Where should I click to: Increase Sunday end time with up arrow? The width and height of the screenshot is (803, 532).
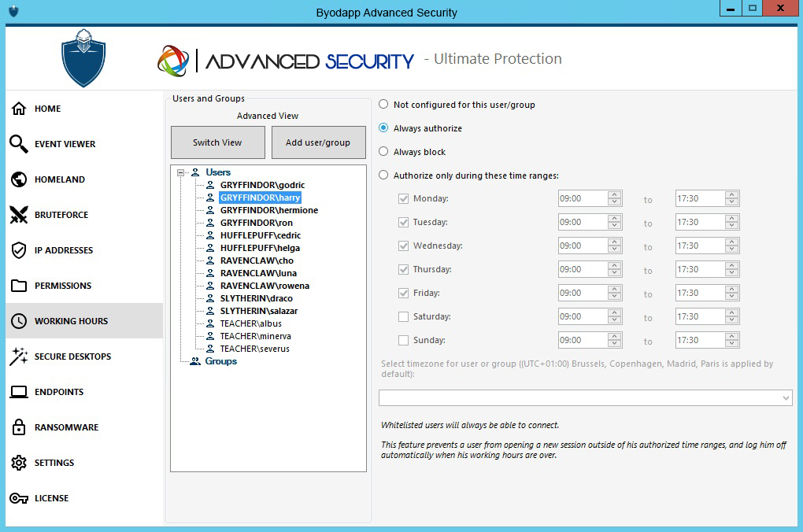tap(732, 336)
